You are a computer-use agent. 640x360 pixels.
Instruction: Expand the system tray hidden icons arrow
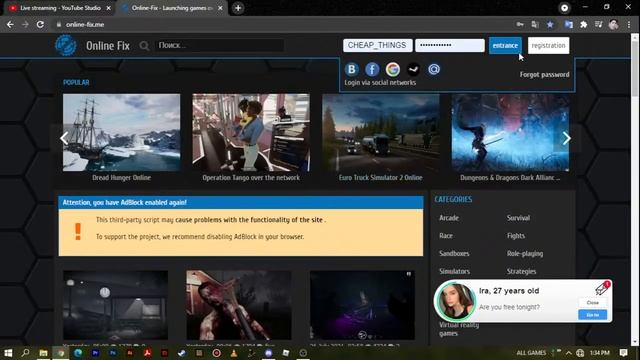568,353
